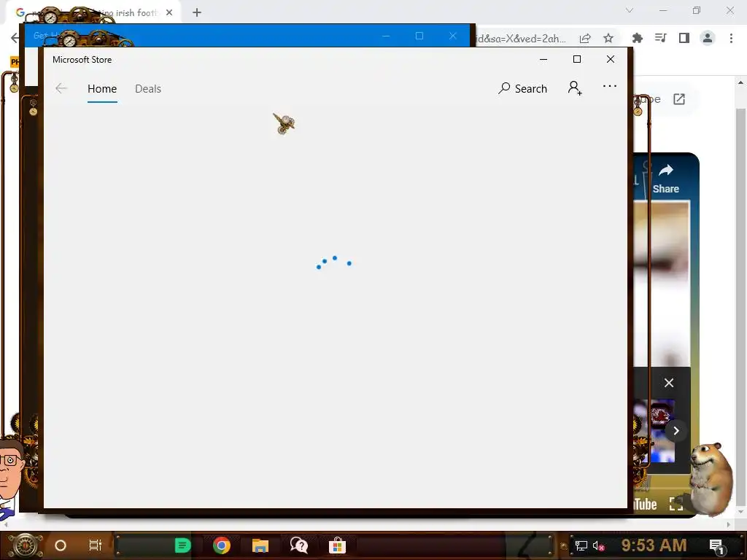The image size is (747, 560).
Task: Open Chrome's tab search dropdown arrow
Action: 630,10
